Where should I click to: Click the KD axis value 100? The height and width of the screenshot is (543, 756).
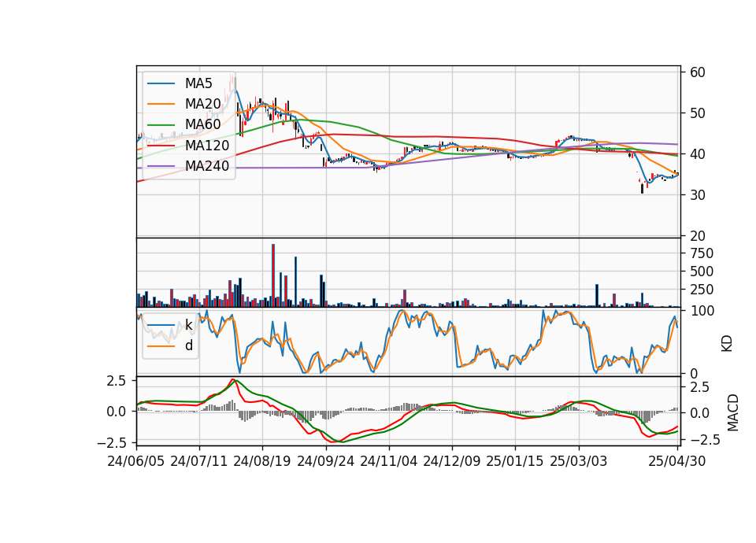pos(702,311)
